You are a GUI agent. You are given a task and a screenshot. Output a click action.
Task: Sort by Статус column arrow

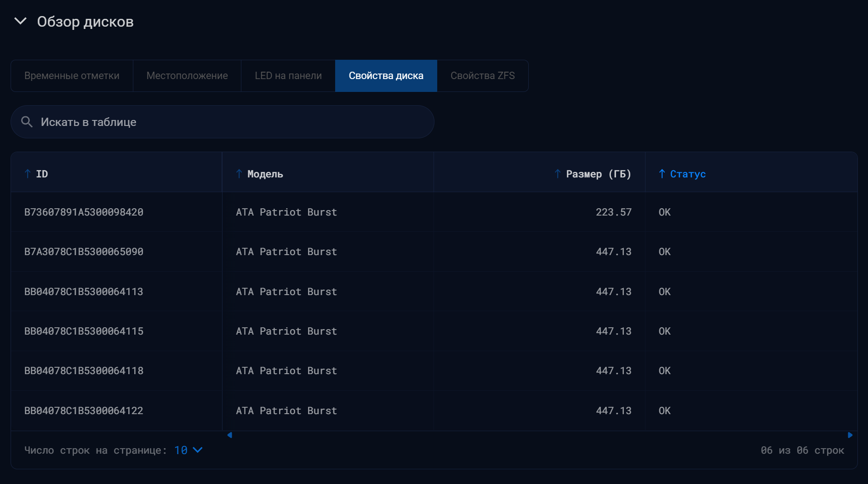[662, 174]
